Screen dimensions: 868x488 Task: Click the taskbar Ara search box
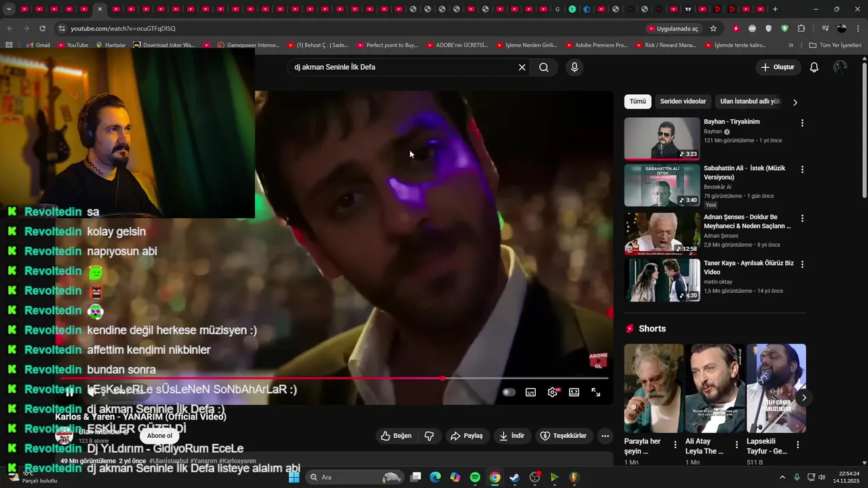point(355,477)
